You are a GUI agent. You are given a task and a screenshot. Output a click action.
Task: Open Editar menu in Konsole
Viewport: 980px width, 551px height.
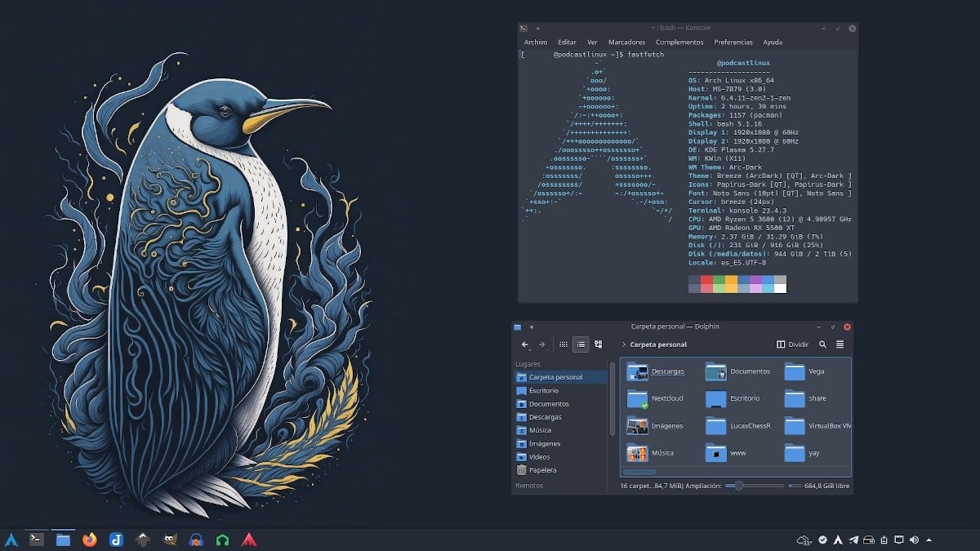(567, 42)
